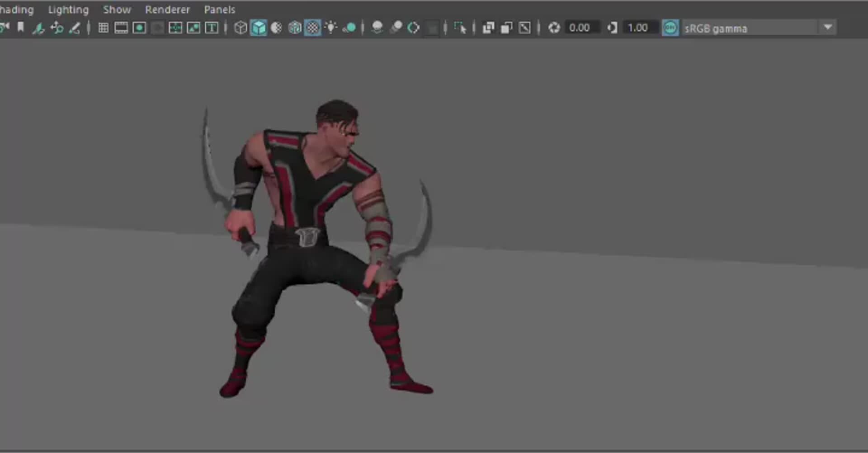This screenshot has height=453, width=868.
Task: Open the sRGB gamma view transform dropdown
Action: (829, 28)
